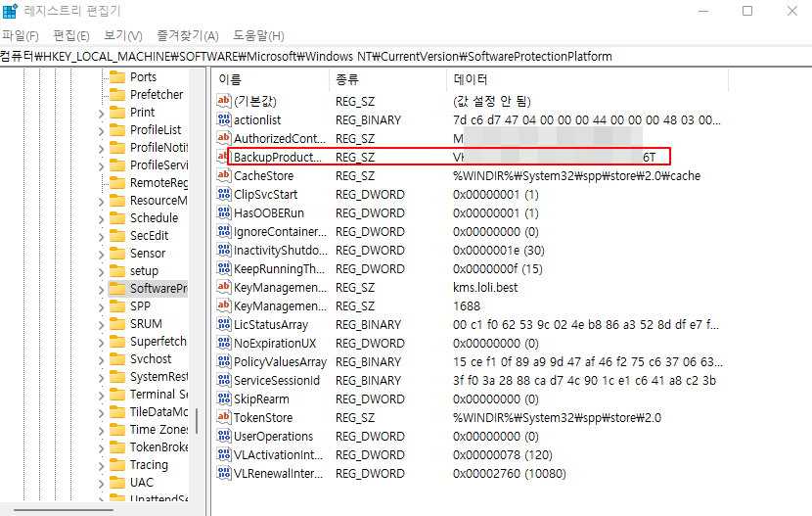
Task: Select the Svchost folder icon
Action: coord(117,359)
